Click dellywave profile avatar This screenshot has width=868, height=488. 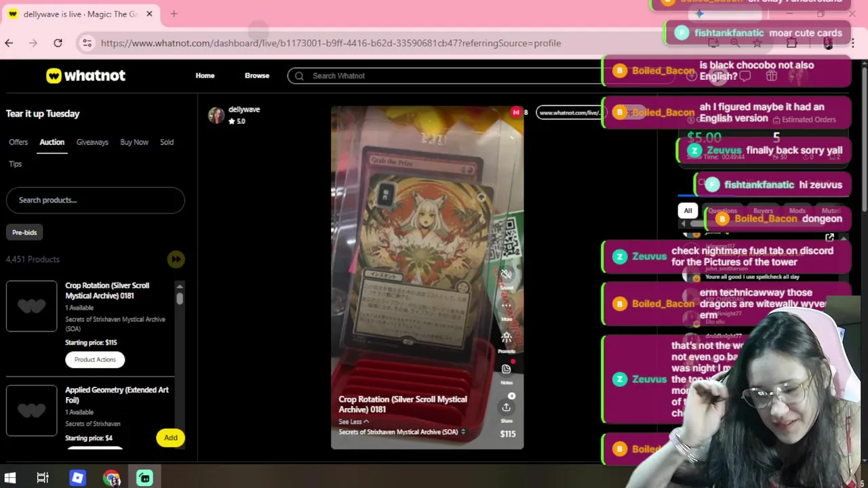pos(216,115)
